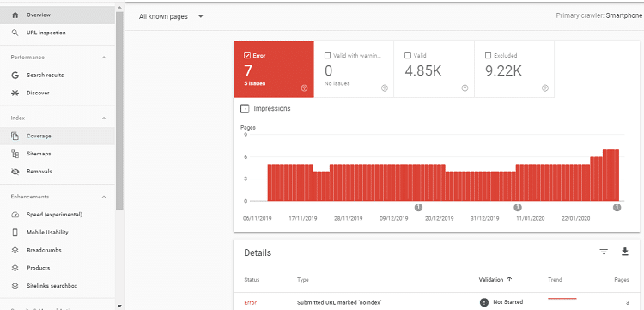The height and width of the screenshot is (310, 644).
Task: Open the All known pages dropdown
Action: pos(171,17)
